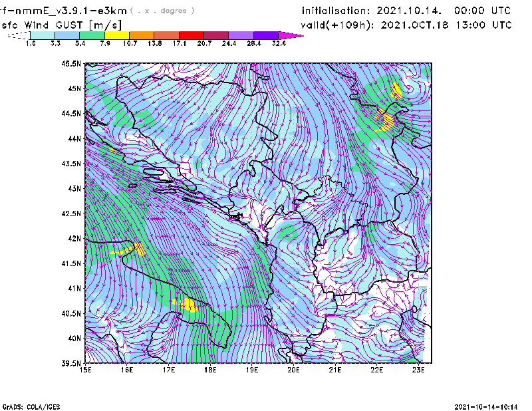The width and height of the screenshot is (532, 411).
Task: Click the crimson legend swatch after 20.7
Action: (x=216, y=35)
